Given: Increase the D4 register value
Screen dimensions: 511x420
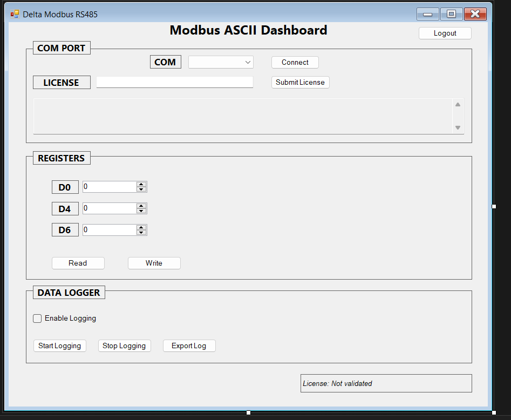Looking at the screenshot, I should [141, 206].
